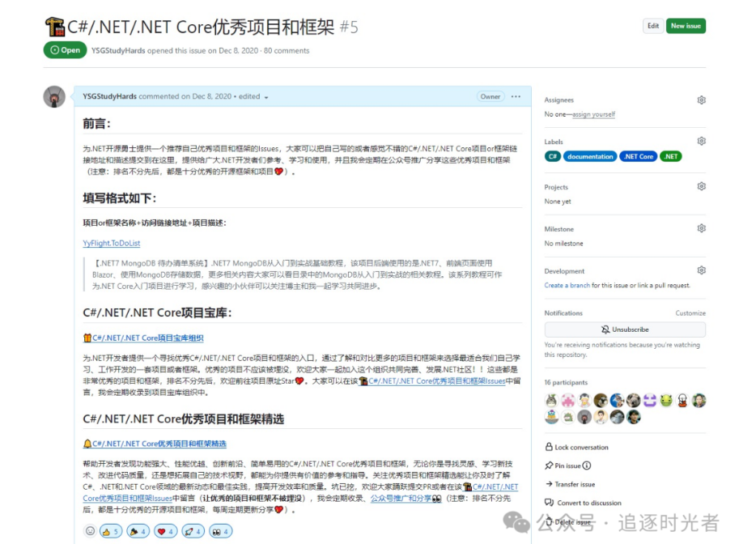
Task: Click the Edit title button
Action: [x=653, y=26]
